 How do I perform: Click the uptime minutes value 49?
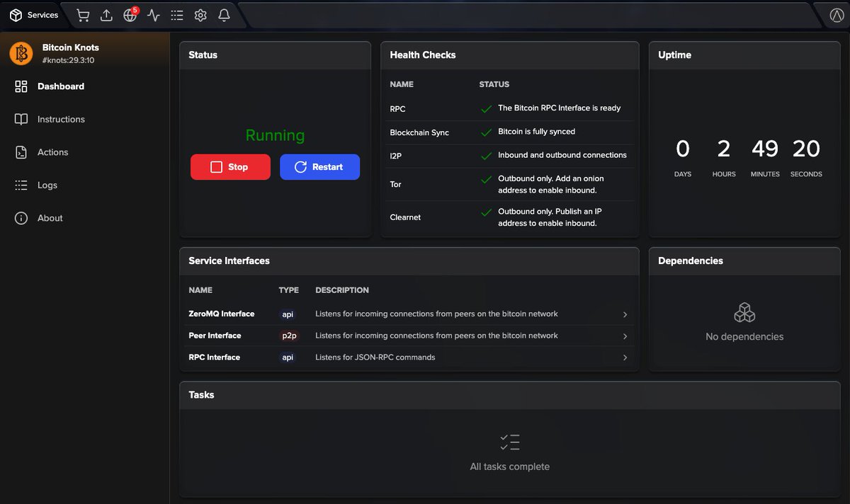pos(765,149)
